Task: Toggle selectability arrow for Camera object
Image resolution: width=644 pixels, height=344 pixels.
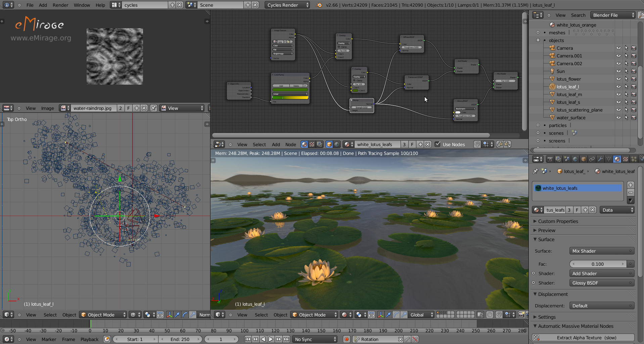Action: 626,48
